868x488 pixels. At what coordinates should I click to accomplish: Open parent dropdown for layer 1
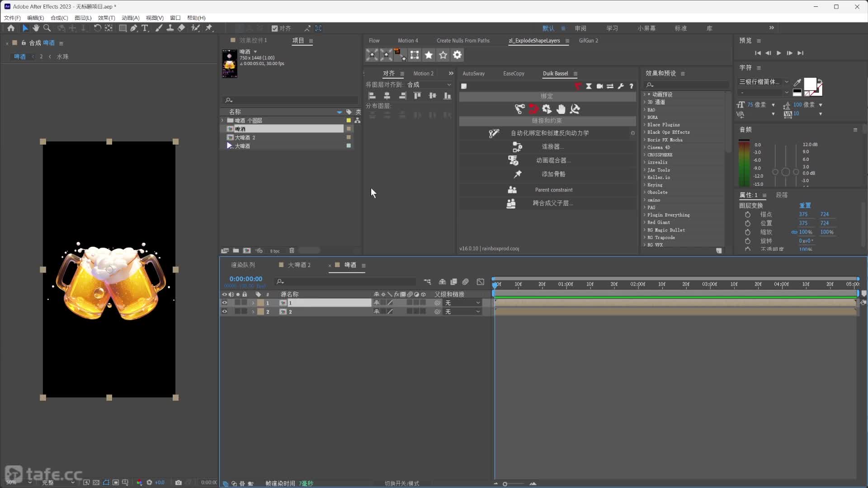(x=462, y=303)
